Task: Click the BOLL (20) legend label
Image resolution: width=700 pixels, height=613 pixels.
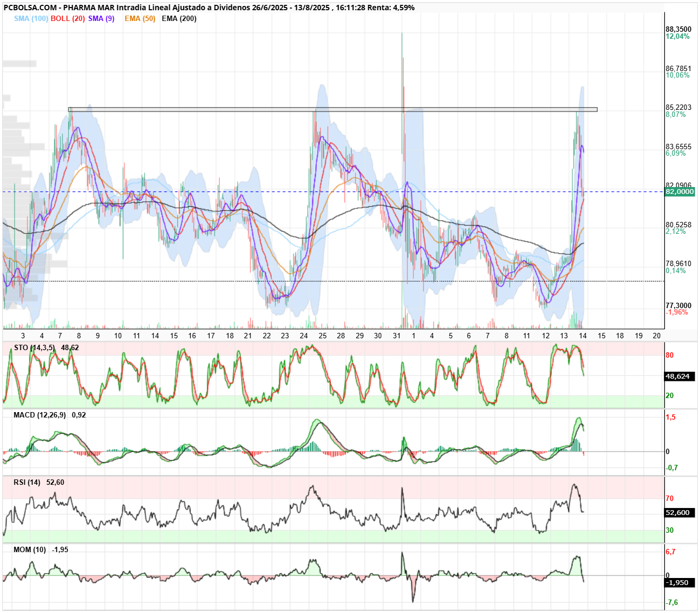Action: (x=68, y=18)
